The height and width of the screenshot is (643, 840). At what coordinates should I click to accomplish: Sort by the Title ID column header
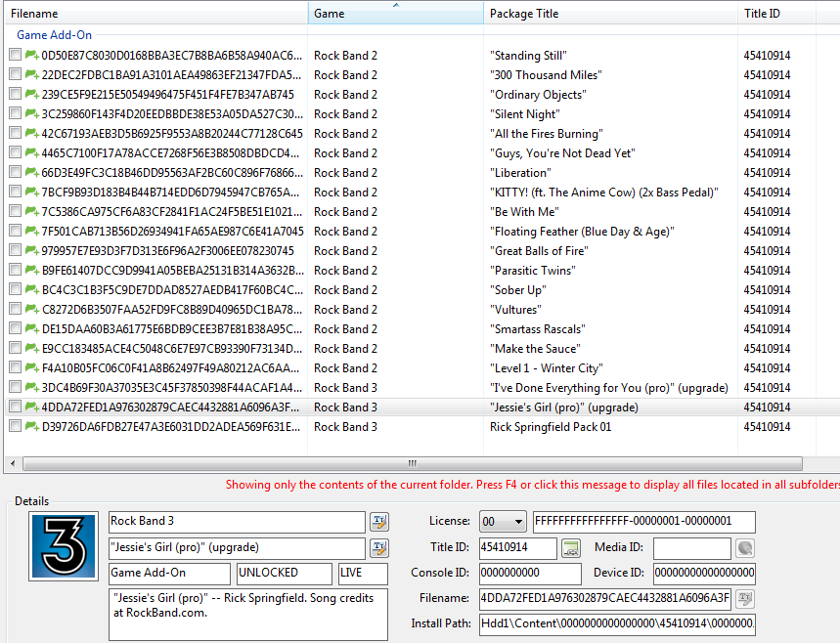[x=776, y=14]
